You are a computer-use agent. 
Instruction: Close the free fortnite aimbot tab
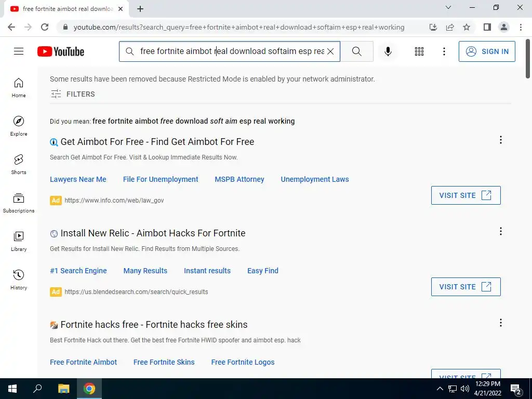121,9
